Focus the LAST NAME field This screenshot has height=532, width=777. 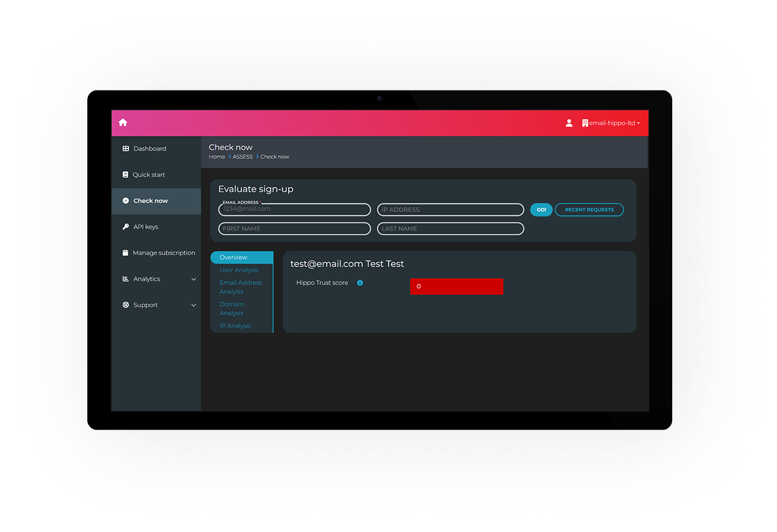[x=450, y=229]
